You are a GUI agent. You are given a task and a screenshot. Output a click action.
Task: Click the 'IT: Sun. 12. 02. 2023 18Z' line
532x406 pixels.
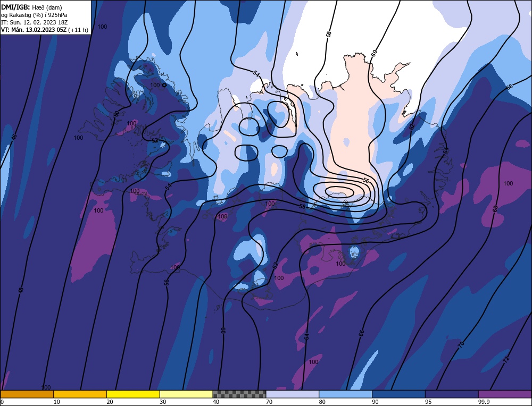point(34,22)
